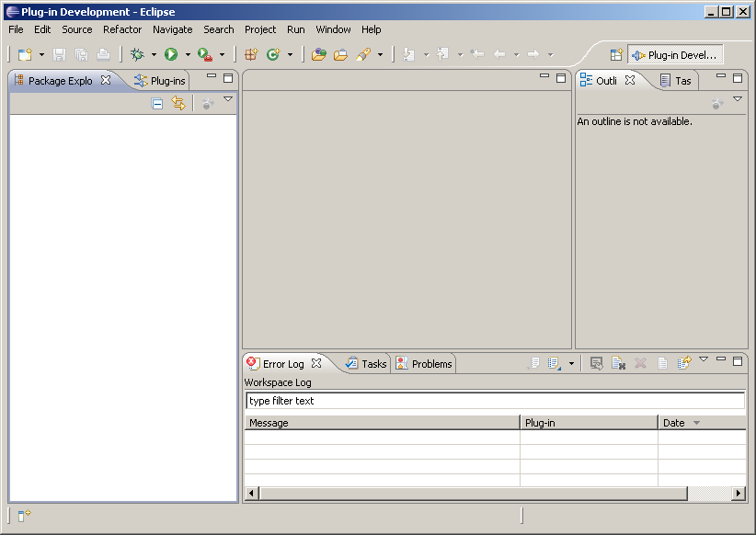Open the New Java Class dropdown arrow

click(290, 55)
